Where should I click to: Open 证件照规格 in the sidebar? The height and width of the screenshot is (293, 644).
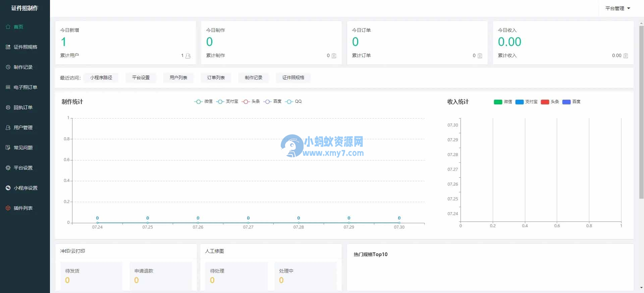point(25,47)
